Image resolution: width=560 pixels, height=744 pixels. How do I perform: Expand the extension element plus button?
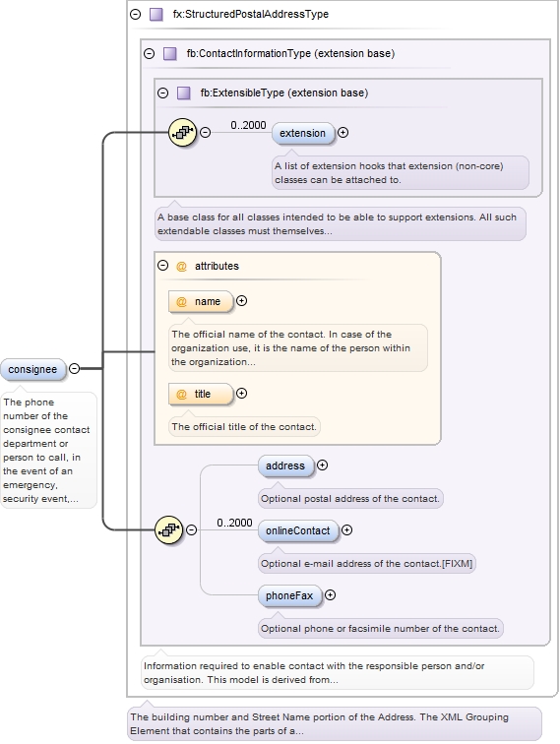[342, 133]
